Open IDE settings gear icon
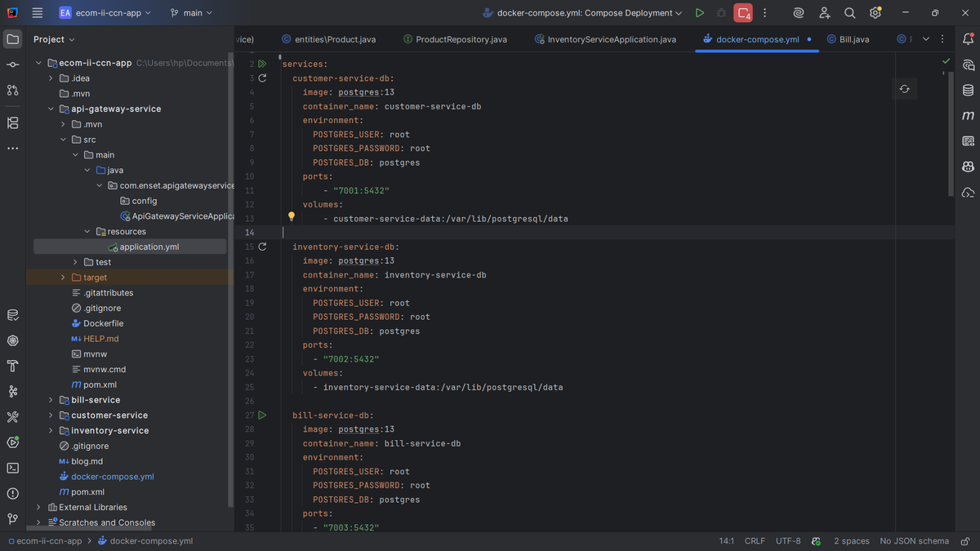 (x=875, y=13)
